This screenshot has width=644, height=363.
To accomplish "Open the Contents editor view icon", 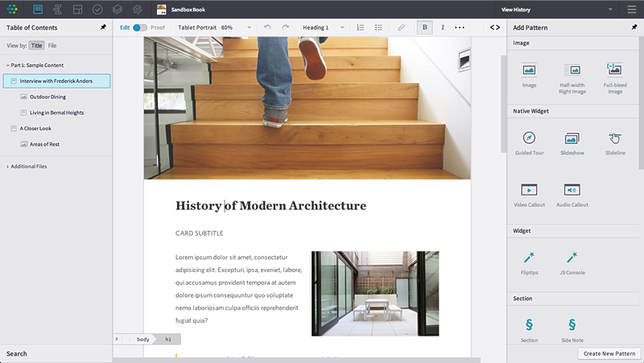I will (x=38, y=9).
